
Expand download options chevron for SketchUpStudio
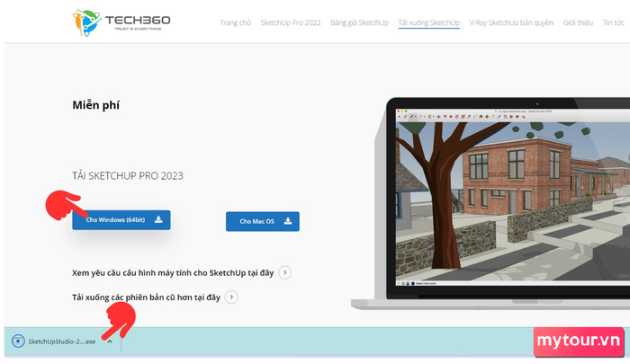110,342
